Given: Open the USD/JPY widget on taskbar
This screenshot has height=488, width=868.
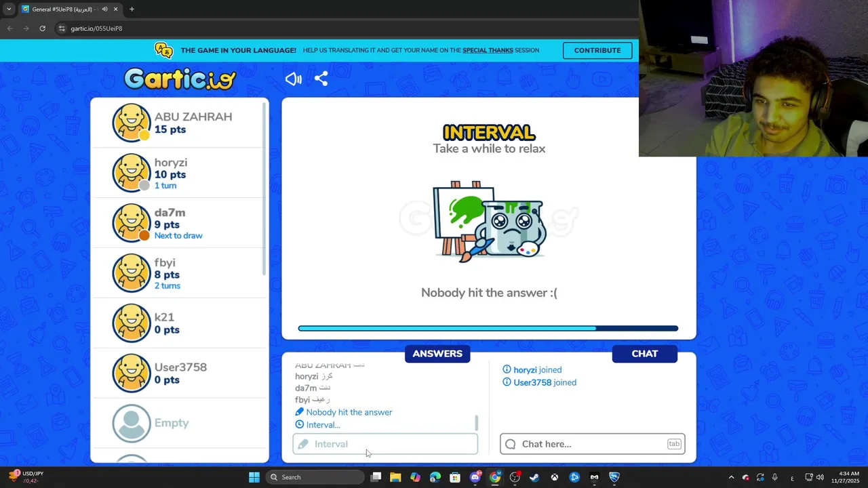Looking at the screenshot, I should pyautogui.click(x=26, y=477).
